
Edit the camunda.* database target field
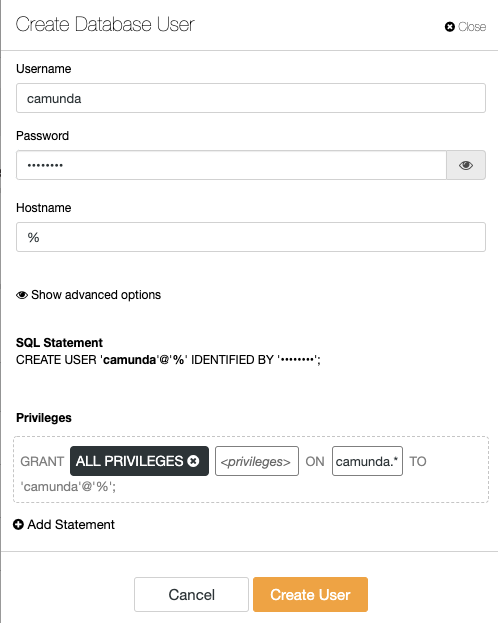pyautogui.click(x=367, y=461)
